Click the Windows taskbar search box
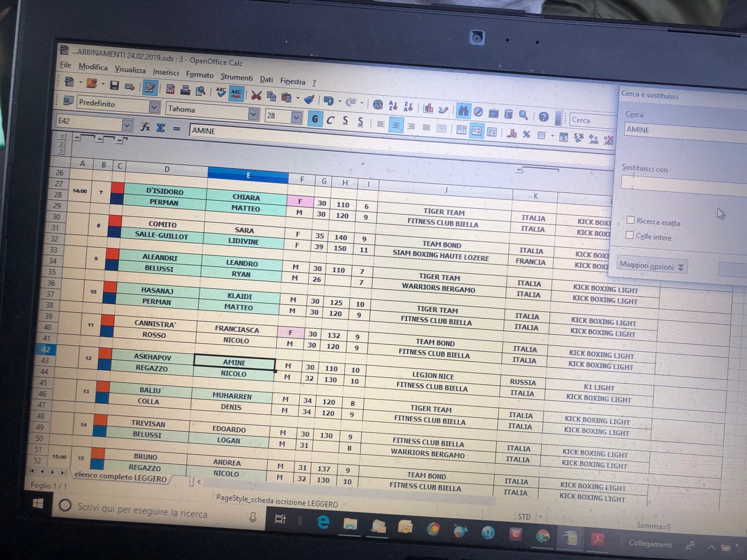Image resolution: width=747 pixels, height=560 pixels. pyautogui.click(x=159, y=511)
